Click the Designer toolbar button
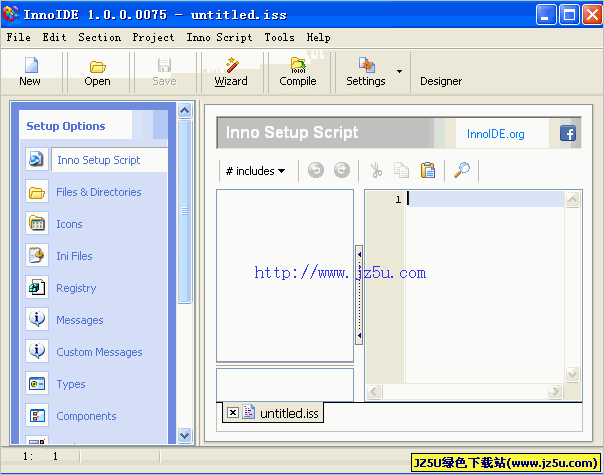Image resolution: width=604 pixels, height=475 pixels. (441, 81)
